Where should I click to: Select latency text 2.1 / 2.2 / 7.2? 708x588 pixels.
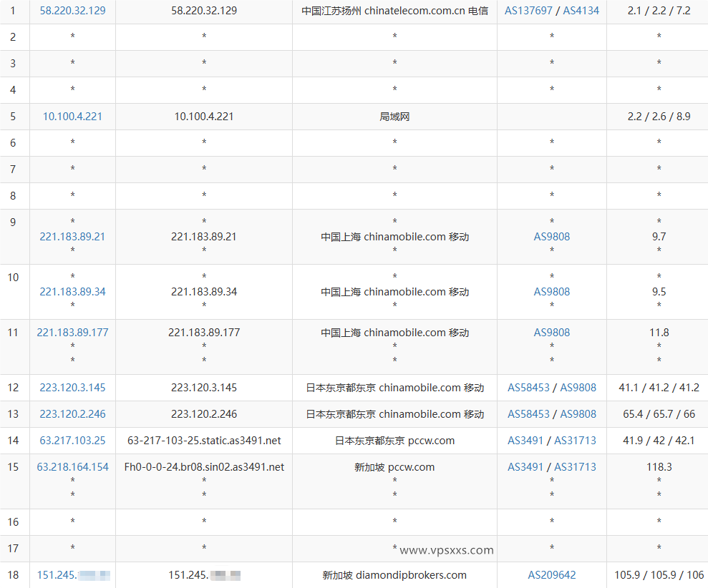(659, 11)
